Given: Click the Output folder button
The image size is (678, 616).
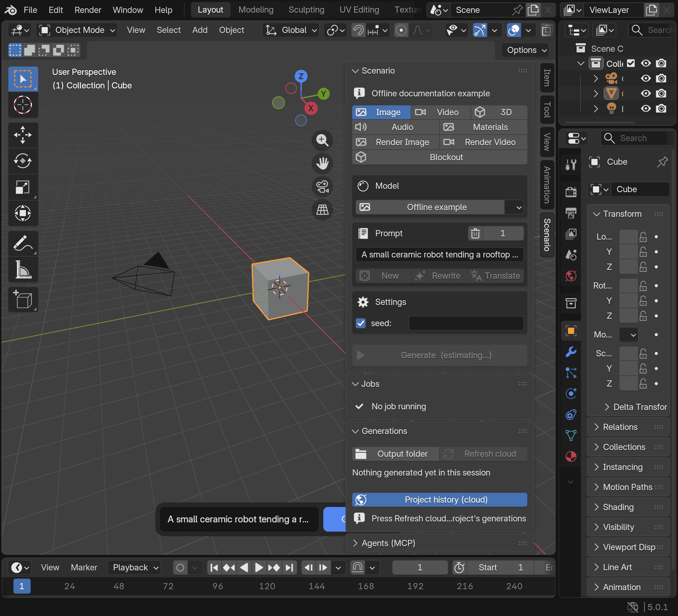Looking at the screenshot, I should pyautogui.click(x=395, y=454).
